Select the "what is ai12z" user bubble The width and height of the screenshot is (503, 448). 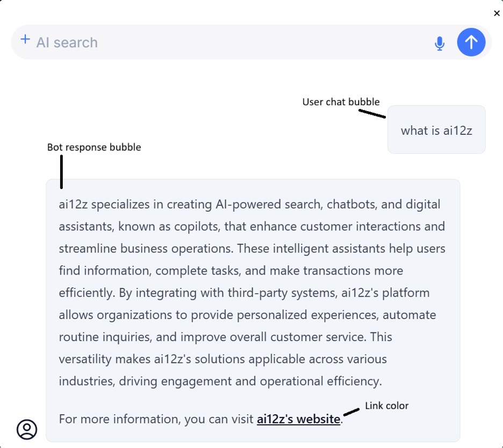[x=436, y=130]
